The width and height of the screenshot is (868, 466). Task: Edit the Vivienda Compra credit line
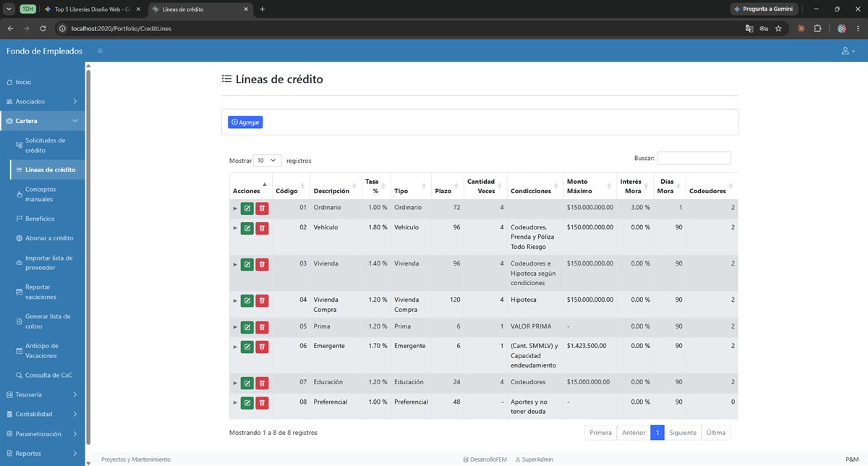point(247,300)
